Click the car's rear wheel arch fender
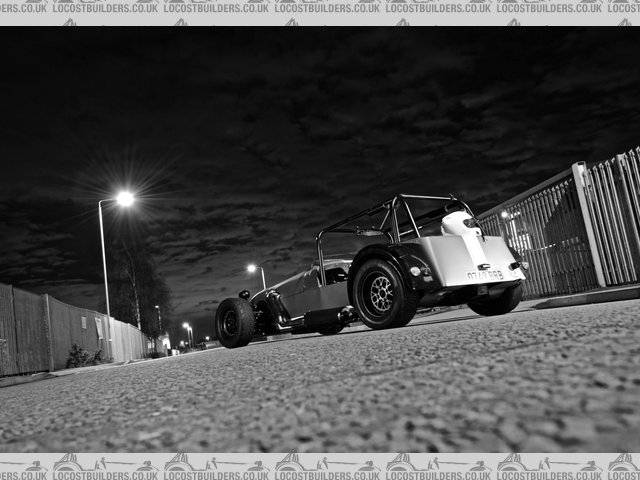 coord(400,255)
